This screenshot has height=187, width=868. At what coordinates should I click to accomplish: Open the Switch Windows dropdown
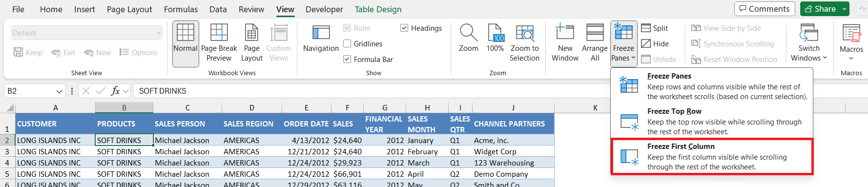809,43
